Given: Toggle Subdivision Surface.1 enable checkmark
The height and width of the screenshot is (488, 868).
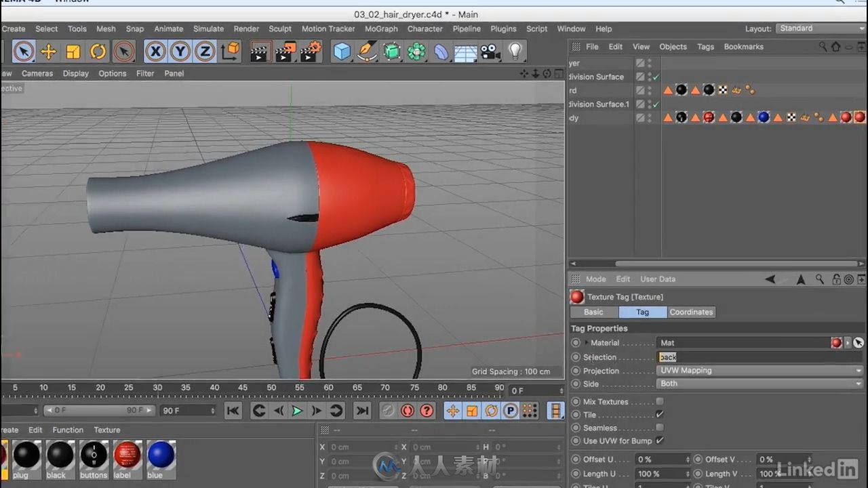Looking at the screenshot, I should click(x=656, y=104).
